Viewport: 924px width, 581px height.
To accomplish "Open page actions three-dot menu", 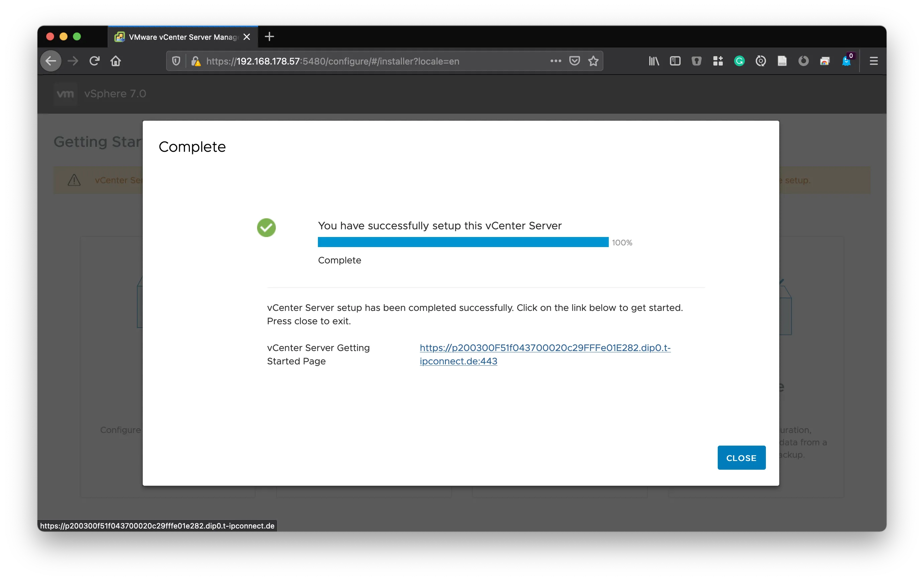I will (555, 61).
